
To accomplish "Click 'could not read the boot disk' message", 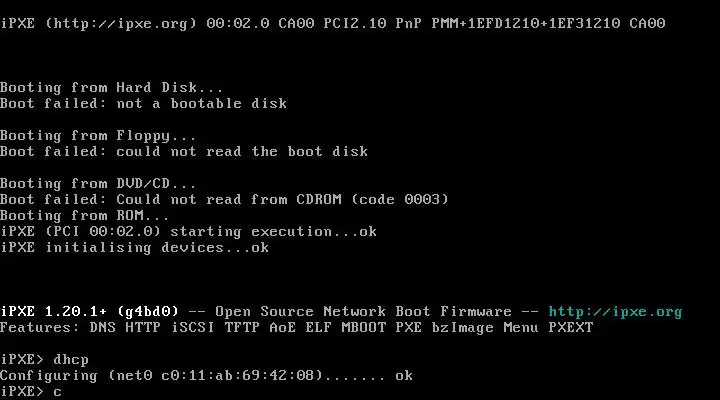I will click(242, 152).
